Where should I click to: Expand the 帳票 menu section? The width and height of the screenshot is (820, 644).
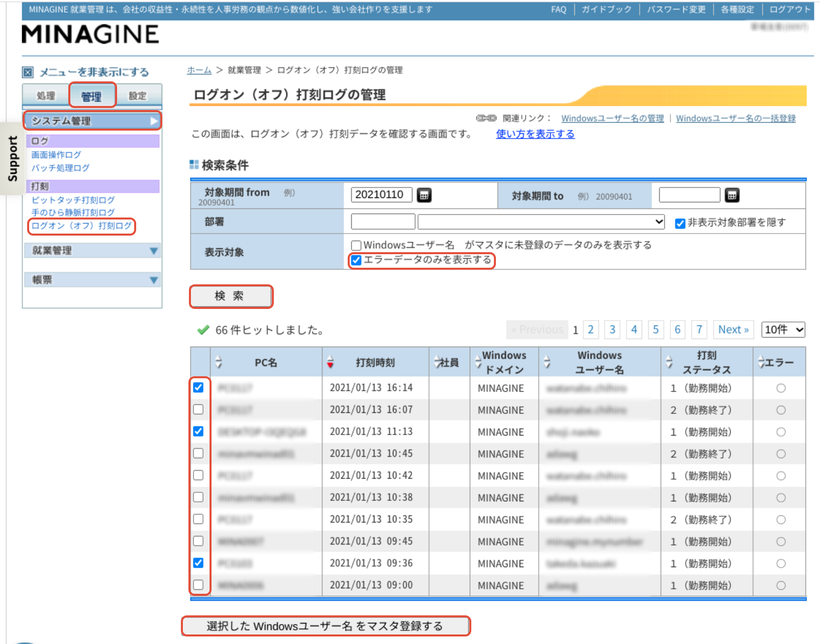[92, 280]
